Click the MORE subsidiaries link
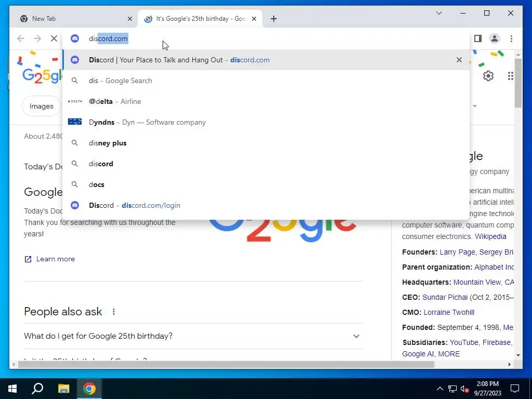The image size is (532, 399). [x=449, y=354]
